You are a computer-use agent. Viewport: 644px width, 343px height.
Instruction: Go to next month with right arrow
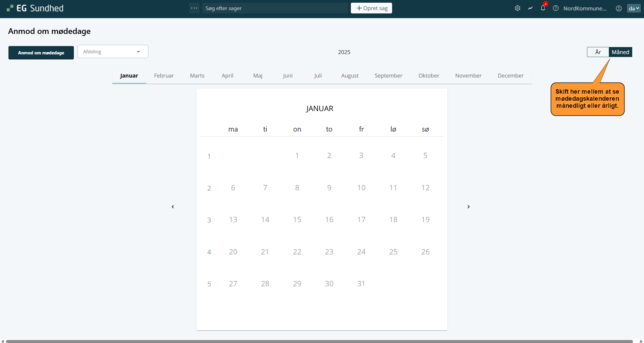469,207
